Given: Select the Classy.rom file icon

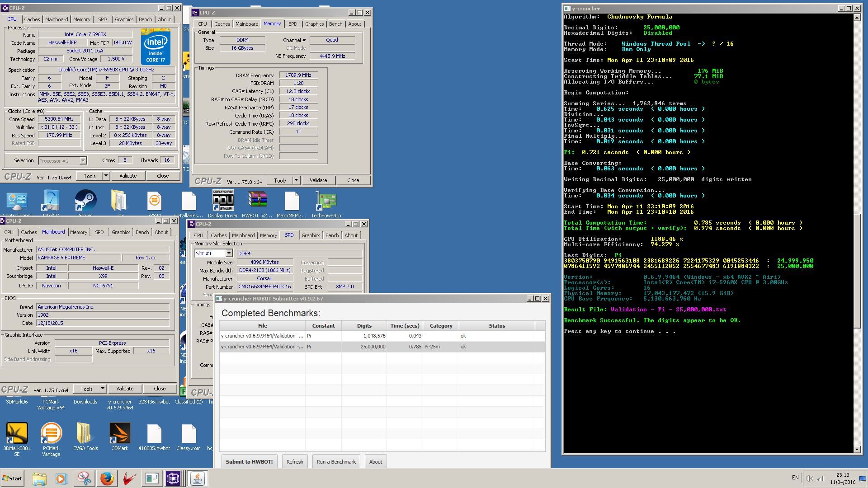Looking at the screenshot, I should (189, 436).
